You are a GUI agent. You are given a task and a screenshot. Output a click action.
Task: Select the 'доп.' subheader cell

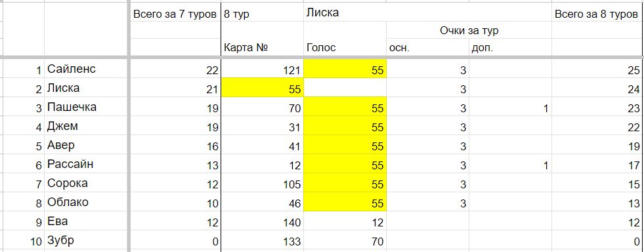pos(510,48)
